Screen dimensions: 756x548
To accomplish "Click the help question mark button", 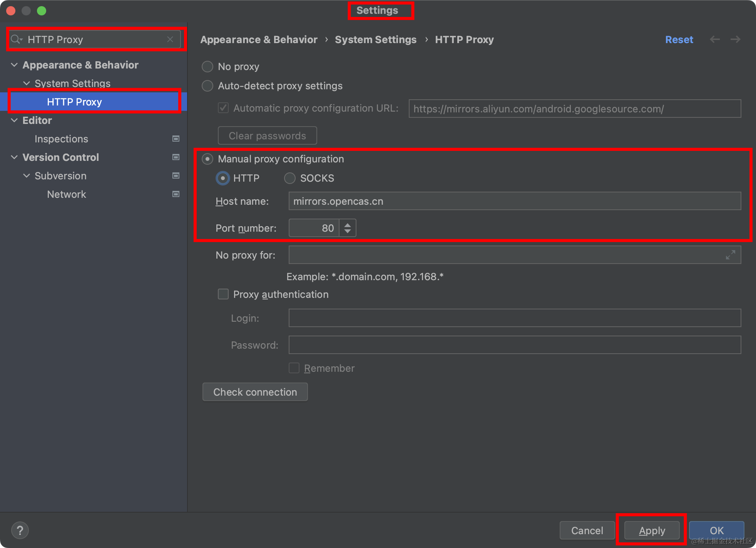I will click(20, 530).
